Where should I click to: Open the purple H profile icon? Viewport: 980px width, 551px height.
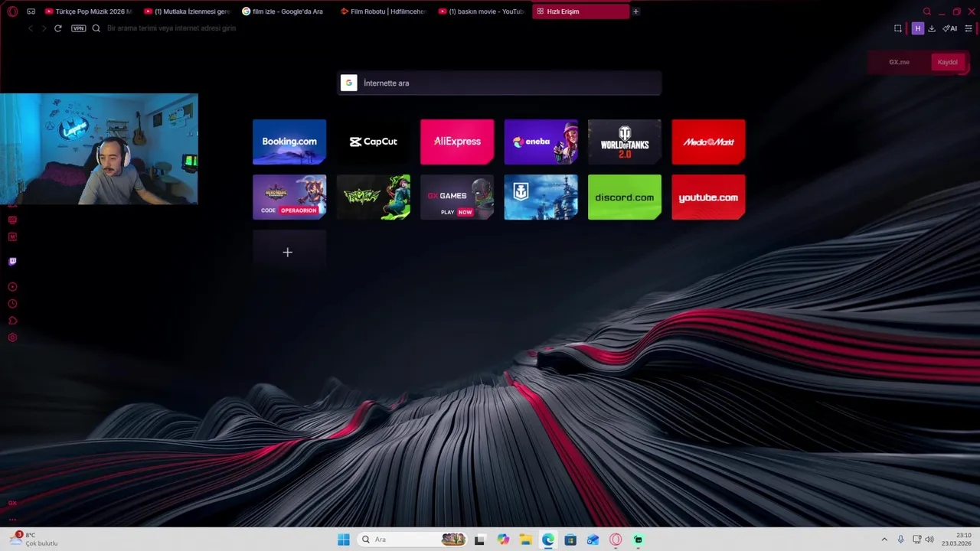pyautogui.click(x=917, y=28)
